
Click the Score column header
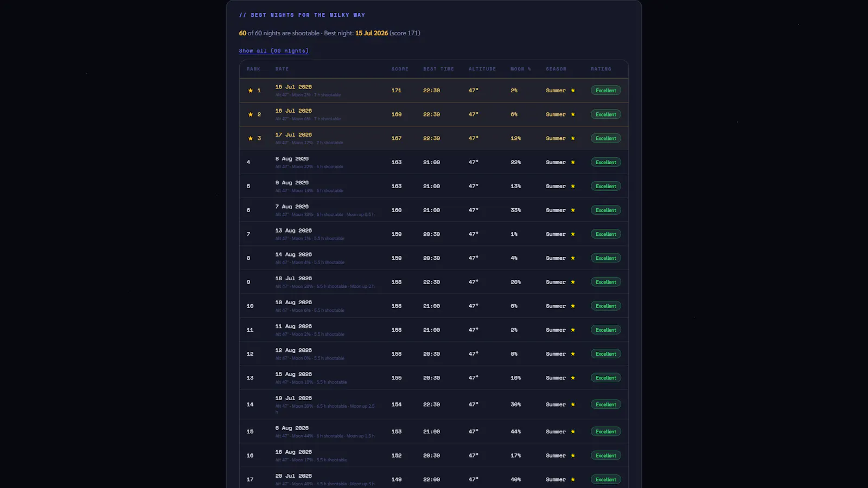400,69
